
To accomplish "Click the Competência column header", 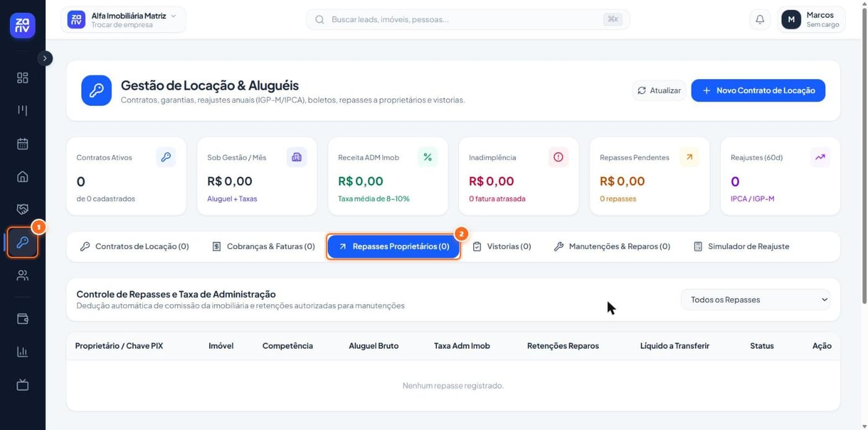I will click(x=288, y=346).
